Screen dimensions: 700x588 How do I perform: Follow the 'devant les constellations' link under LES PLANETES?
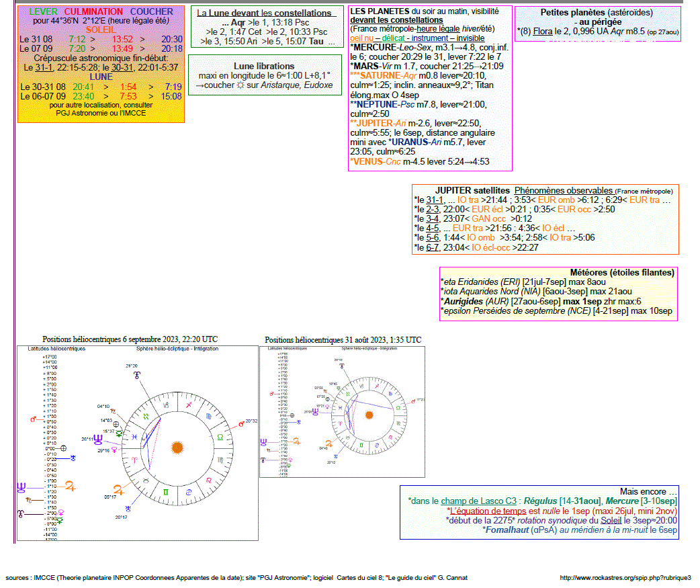coord(396,20)
